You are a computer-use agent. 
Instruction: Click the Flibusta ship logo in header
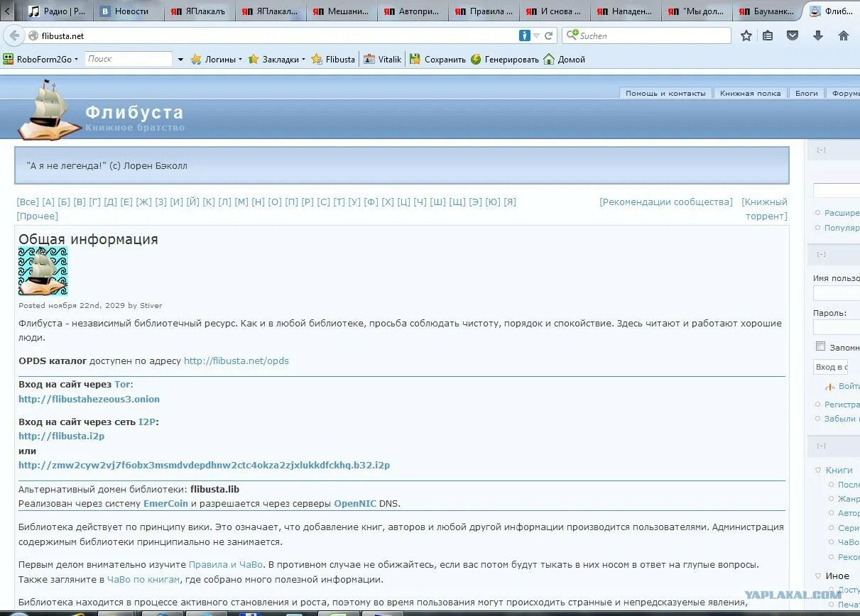[48, 110]
